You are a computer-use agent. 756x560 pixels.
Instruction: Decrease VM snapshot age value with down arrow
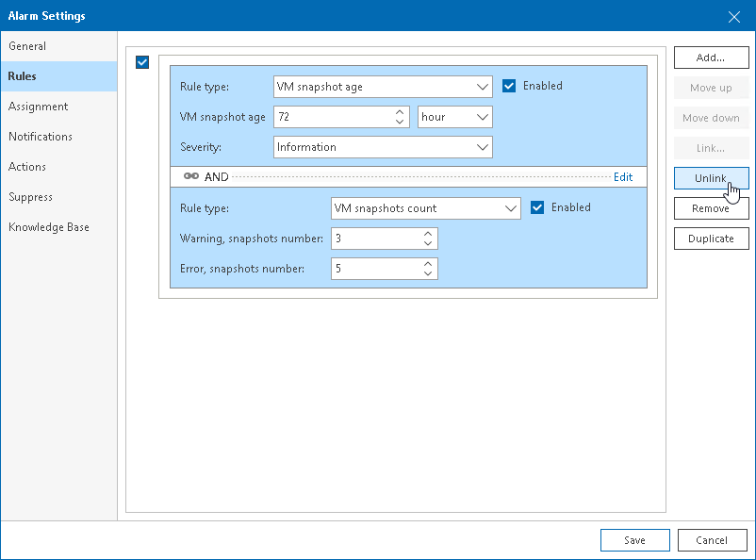400,122
